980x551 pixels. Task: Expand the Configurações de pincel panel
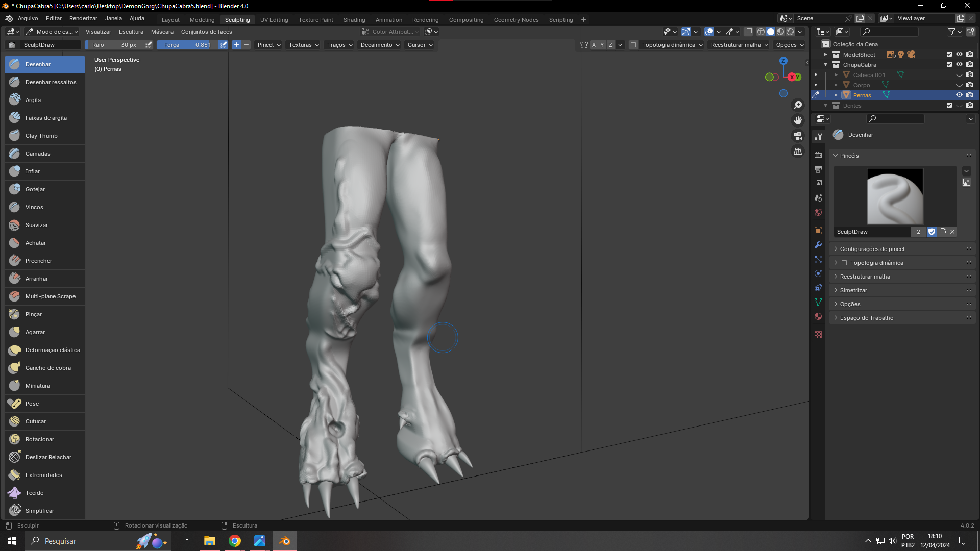[x=872, y=249]
